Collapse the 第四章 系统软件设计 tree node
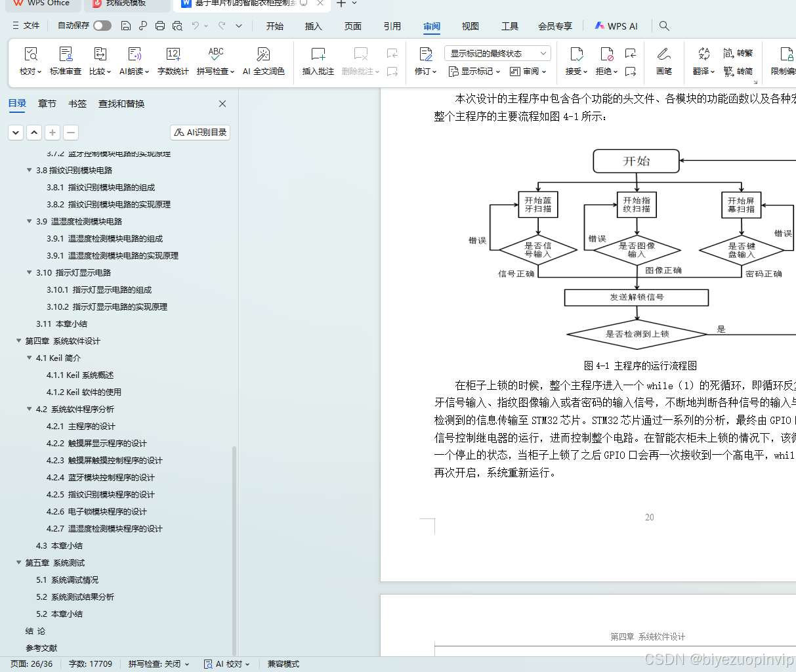This screenshot has height=672, width=796. (18, 341)
